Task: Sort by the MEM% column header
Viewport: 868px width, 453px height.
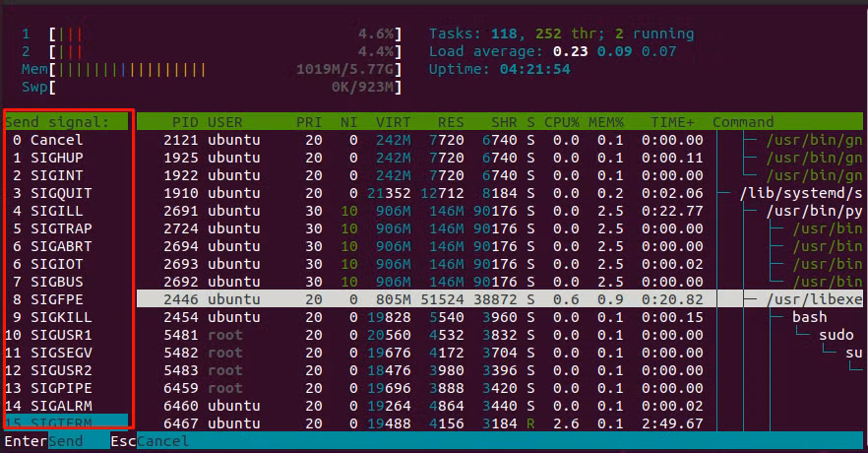Action: (x=605, y=122)
